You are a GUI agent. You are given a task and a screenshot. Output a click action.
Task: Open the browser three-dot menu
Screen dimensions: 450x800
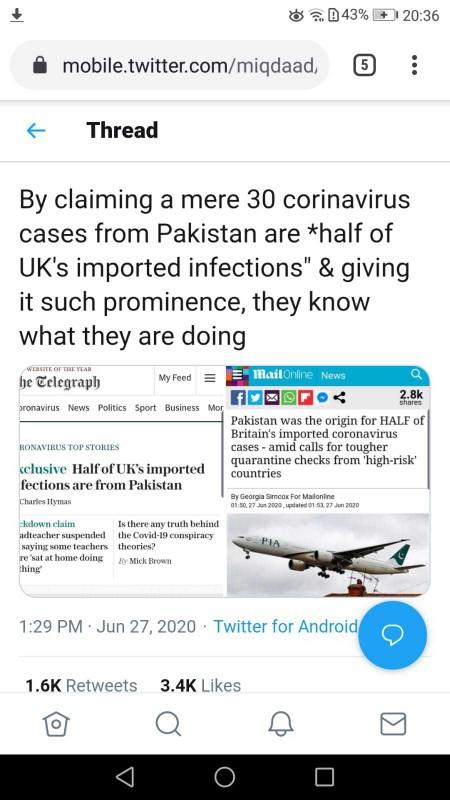pyautogui.click(x=414, y=65)
